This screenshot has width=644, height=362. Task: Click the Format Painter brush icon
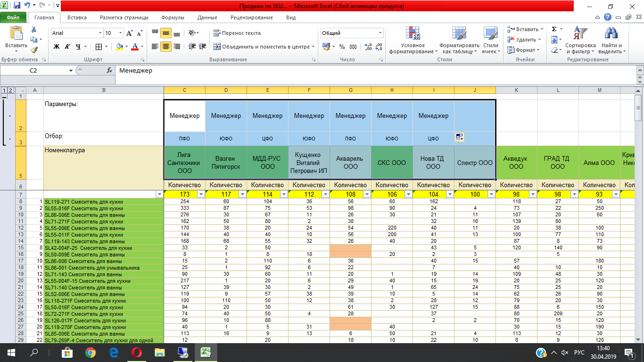(x=33, y=50)
